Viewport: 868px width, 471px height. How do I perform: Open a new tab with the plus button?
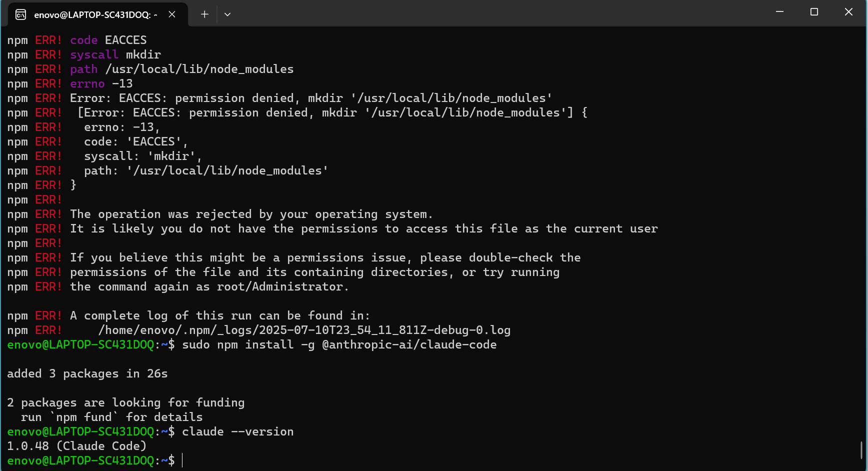click(204, 14)
